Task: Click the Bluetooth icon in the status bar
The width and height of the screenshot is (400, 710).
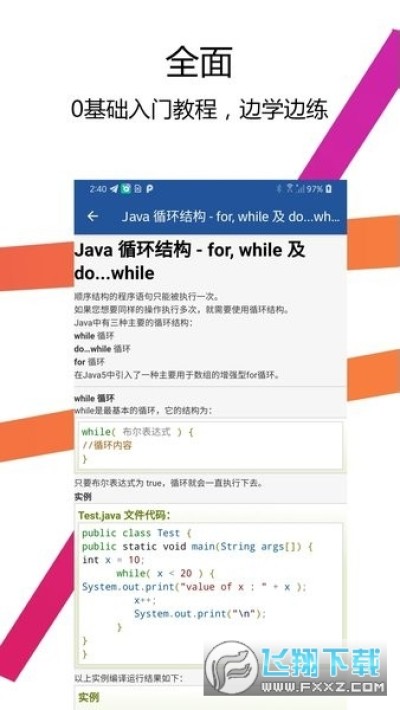Action: point(279,189)
